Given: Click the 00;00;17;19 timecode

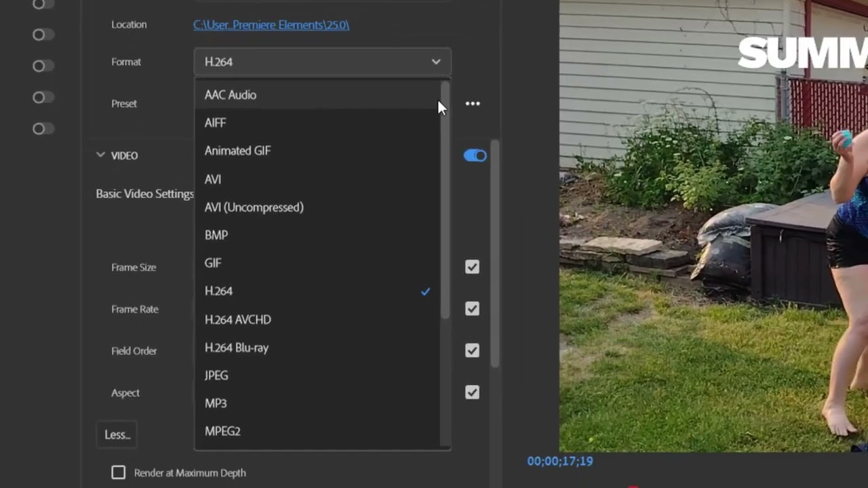Looking at the screenshot, I should [560, 461].
